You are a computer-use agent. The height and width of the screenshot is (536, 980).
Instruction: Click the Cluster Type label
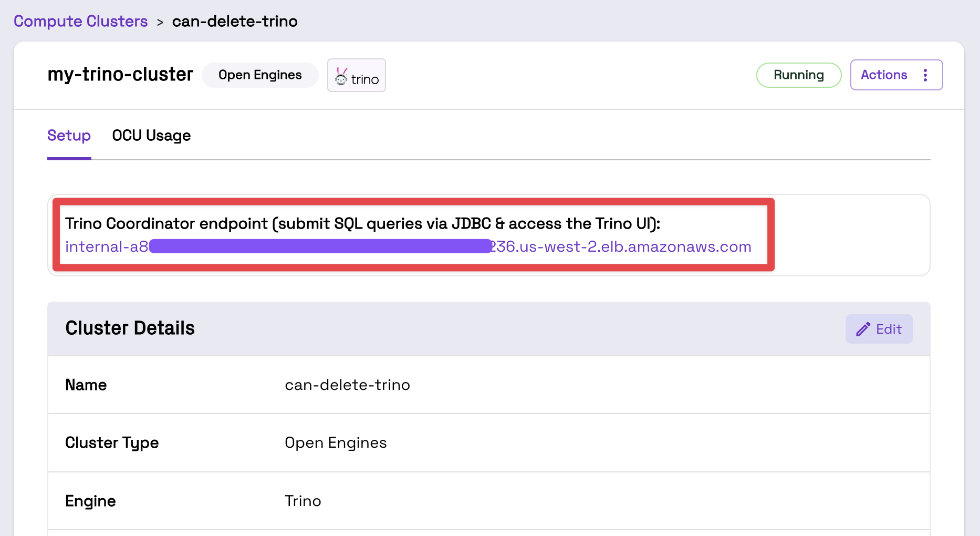(x=112, y=443)
